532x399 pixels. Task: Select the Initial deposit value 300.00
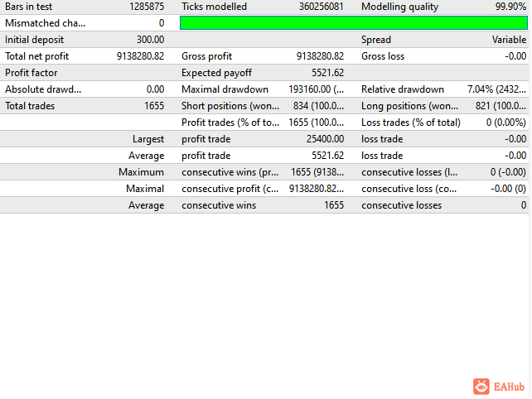[150, 40]
